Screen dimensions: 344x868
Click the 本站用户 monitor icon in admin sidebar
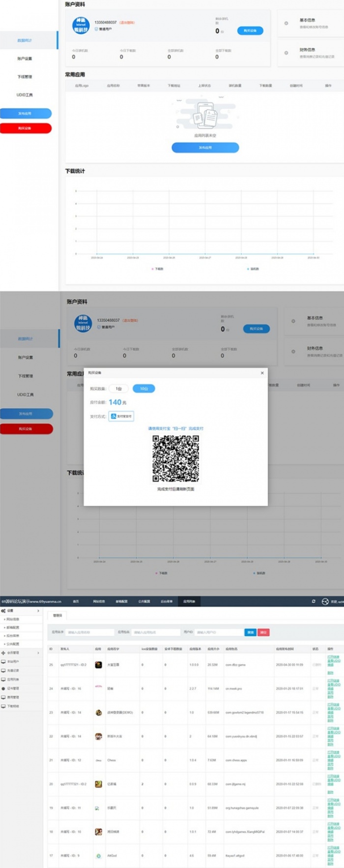(3, 662)
